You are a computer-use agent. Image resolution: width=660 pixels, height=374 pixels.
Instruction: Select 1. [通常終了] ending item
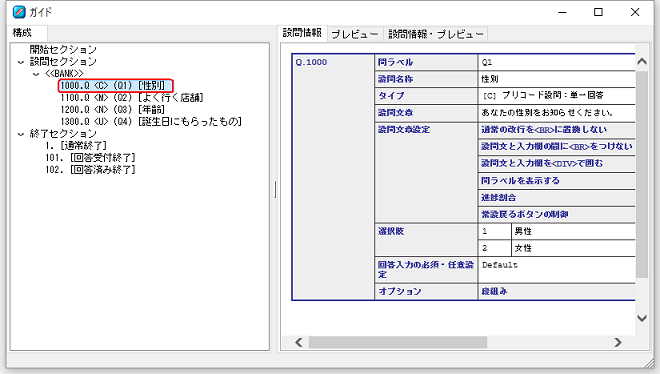[x=76, y=146]
